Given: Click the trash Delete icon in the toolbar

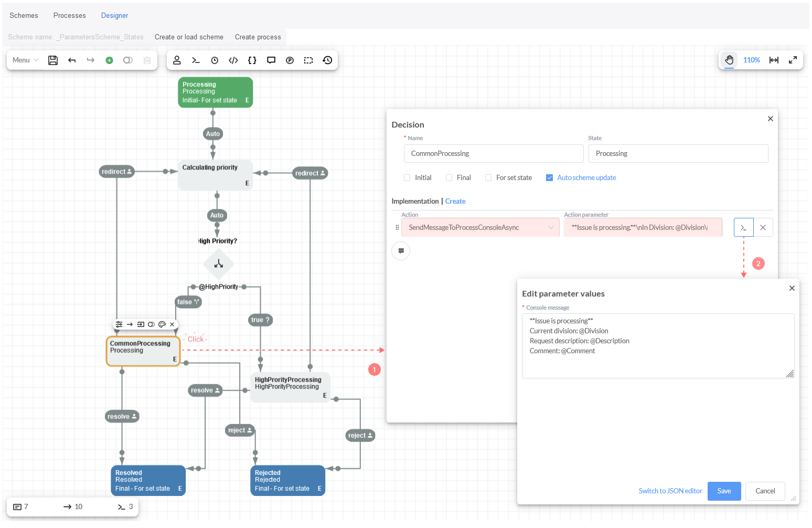Looking at the screenshot, I should point(147,60).
